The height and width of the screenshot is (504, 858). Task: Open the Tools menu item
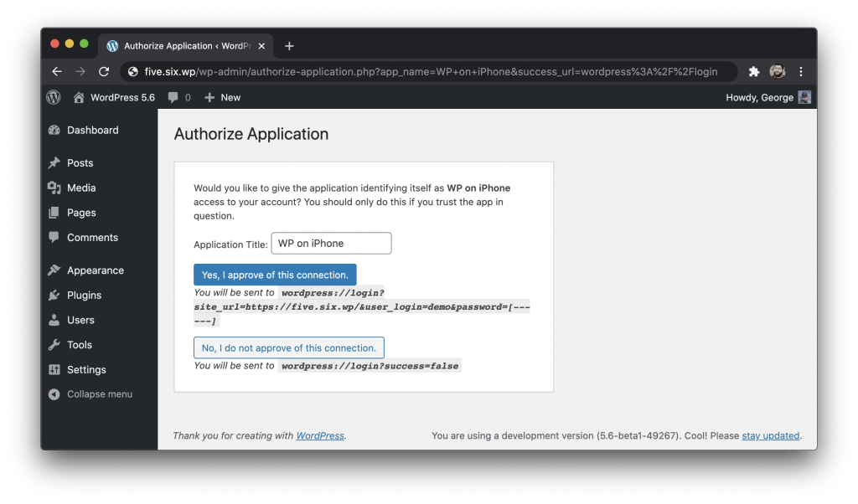(x=80, y=345)
